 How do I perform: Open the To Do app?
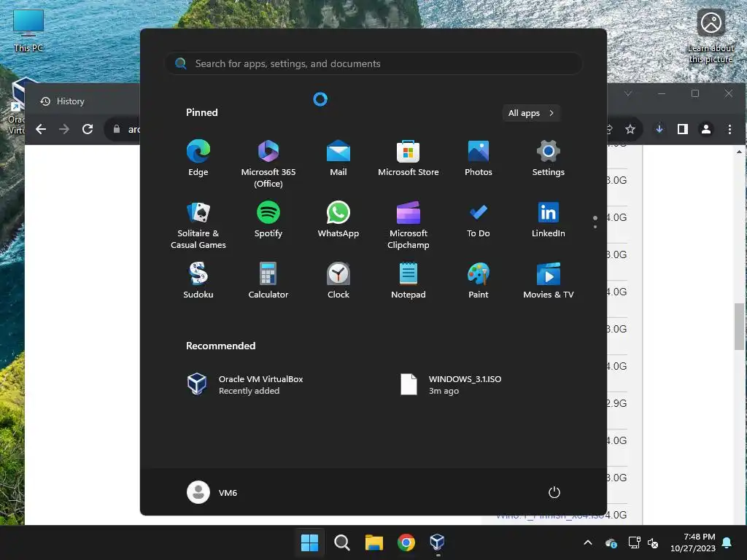[x=479, y=219]
